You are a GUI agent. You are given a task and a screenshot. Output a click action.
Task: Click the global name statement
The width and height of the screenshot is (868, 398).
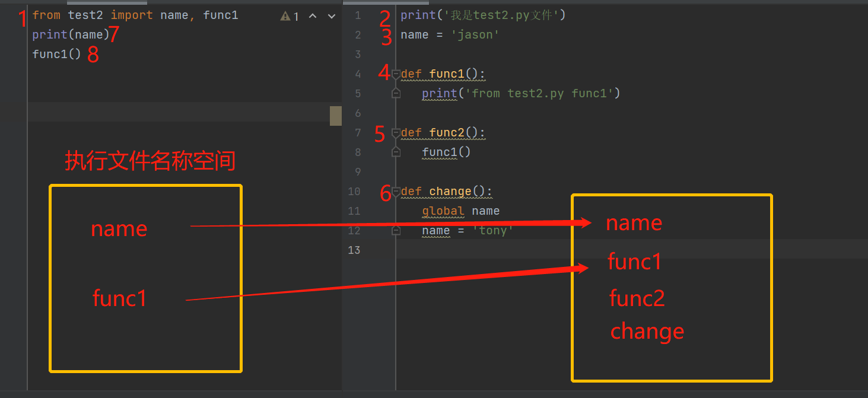tap(461, 211)
